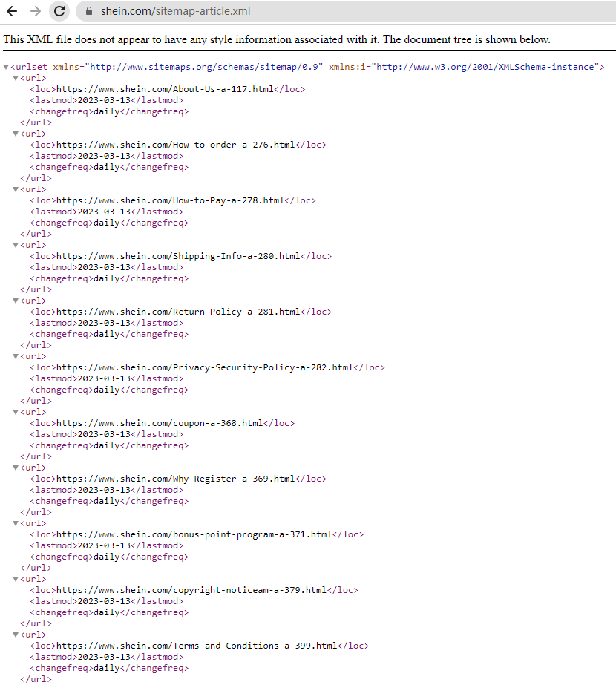Viewport: 616px width, 685px height.
Task: Click the browser back arrow button
Action: coord(12,11)
